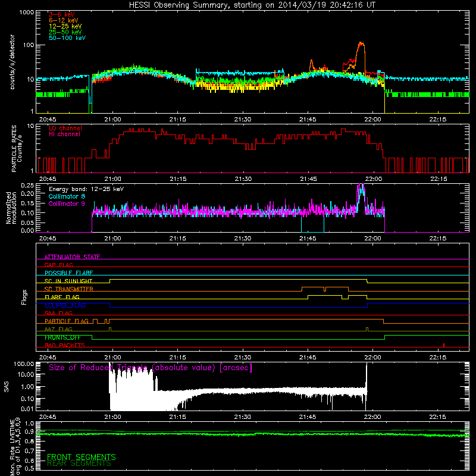Select the SC IN SUNLIGHT flag label
The width and height of the screenshot is (476, 476).
68,281
